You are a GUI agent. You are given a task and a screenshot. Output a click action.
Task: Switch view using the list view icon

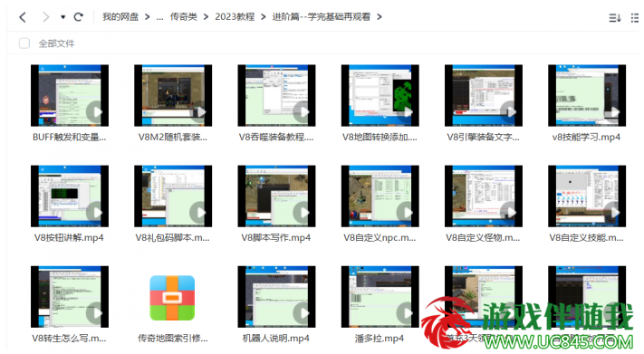635,18
